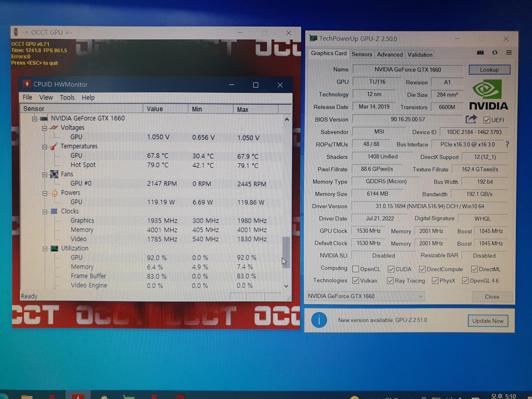The width and height of the screenshot is (532, 399).
Task: Click the Voltages category icon
Action: point(54,127)
